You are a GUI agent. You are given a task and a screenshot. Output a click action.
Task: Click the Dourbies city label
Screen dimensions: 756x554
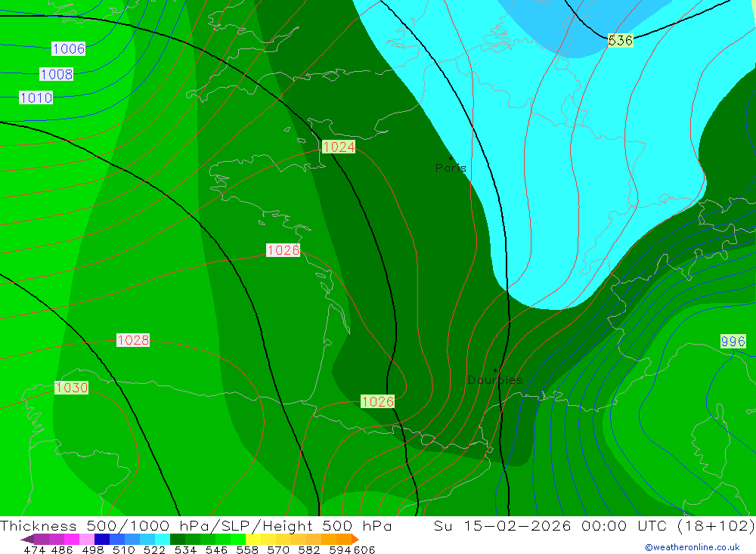(495, 380)
